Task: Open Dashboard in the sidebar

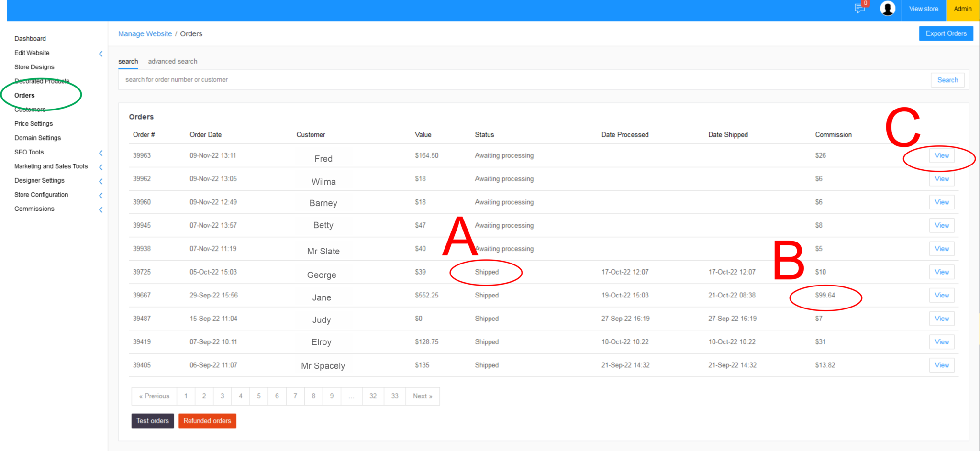Action: tap(30, 39)
